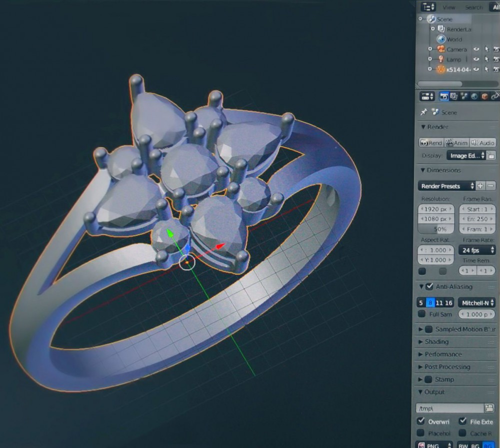
Task: Toggle k514-04 renderability camera icon
Action: click(496, 69)
